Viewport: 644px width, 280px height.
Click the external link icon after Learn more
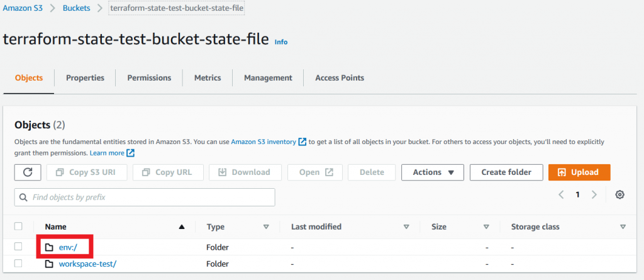pos(131,153)
